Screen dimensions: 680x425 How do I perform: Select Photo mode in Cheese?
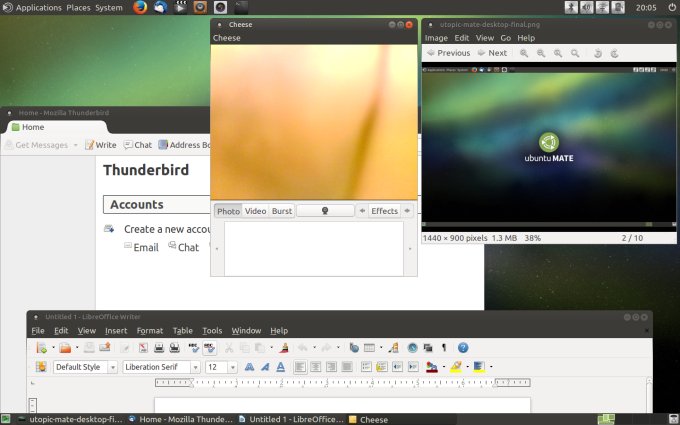pos(228,211)
